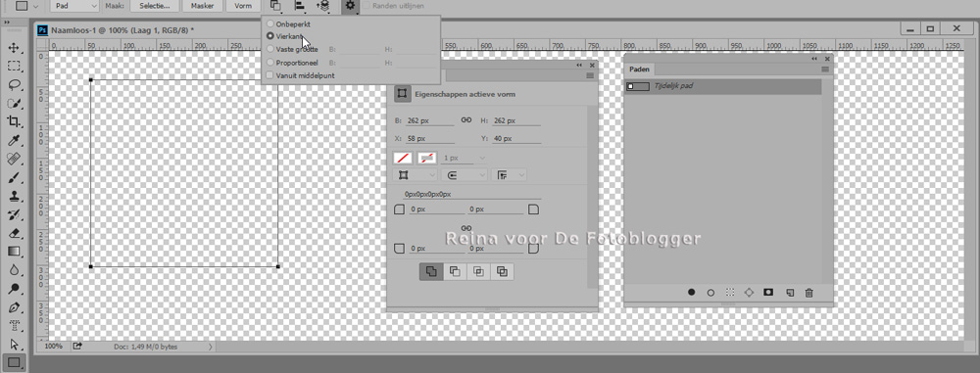Select the Rectangle shape tool
980x373 pixels.
coord(14,362)
